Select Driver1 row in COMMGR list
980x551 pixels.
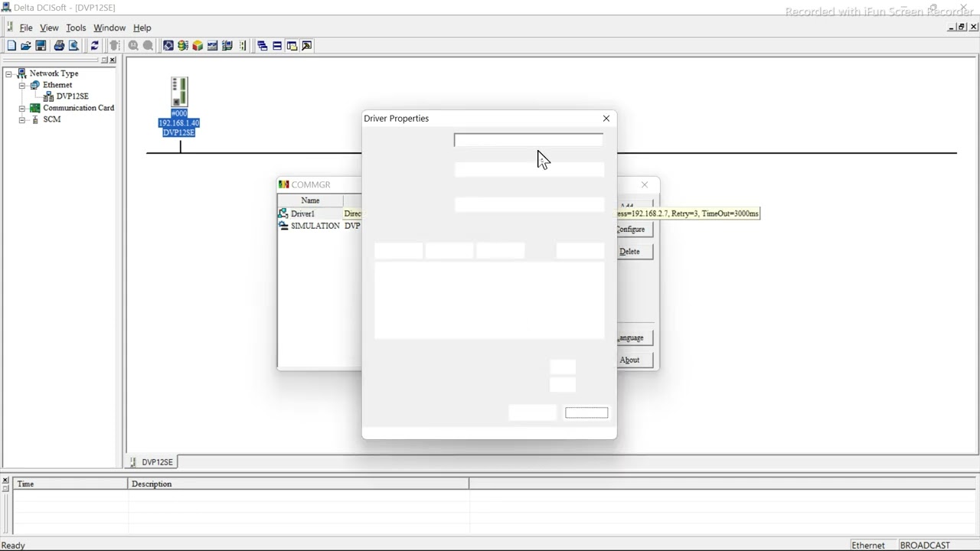319,214
